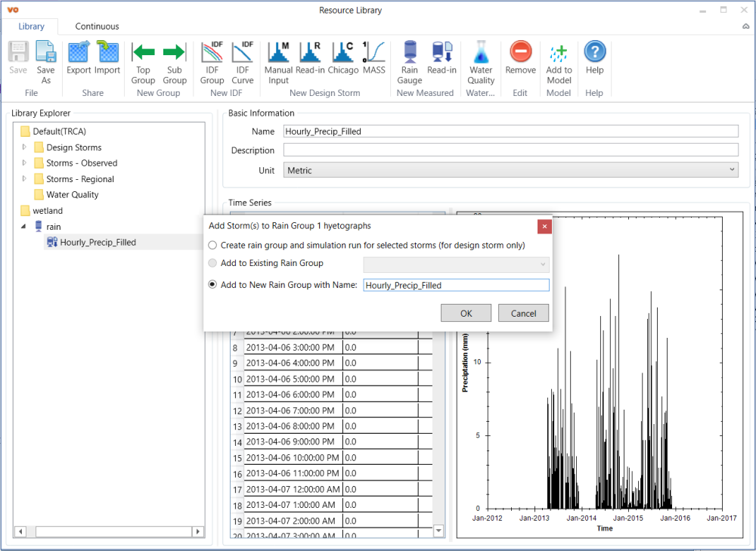
Task: Expand the Design Storms folder
Action: coord(24,147)
